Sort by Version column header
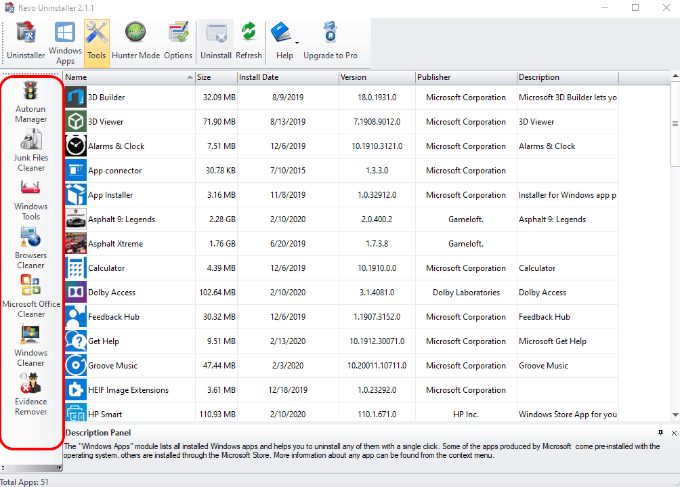Image resolution: width=680 pixels, height=487 pixels. tap(376, 77)
